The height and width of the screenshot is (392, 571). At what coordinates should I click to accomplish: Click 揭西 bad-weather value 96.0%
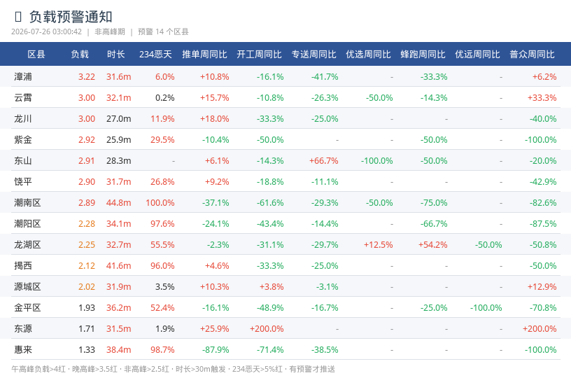tap(162, 266)
